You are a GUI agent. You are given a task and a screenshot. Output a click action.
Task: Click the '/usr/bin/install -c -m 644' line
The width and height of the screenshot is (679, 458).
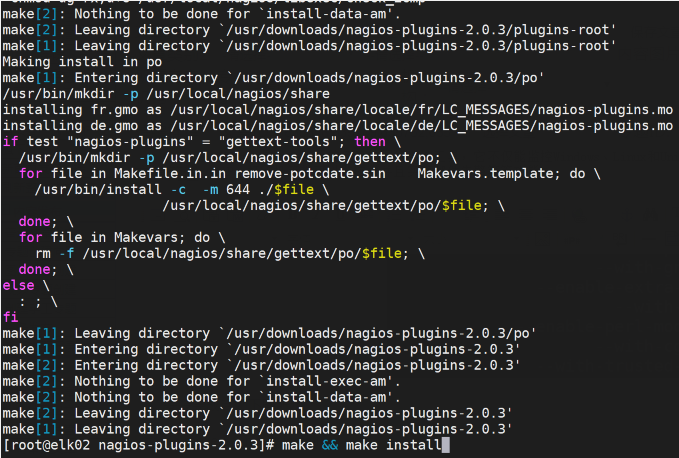tap(182, 190)
